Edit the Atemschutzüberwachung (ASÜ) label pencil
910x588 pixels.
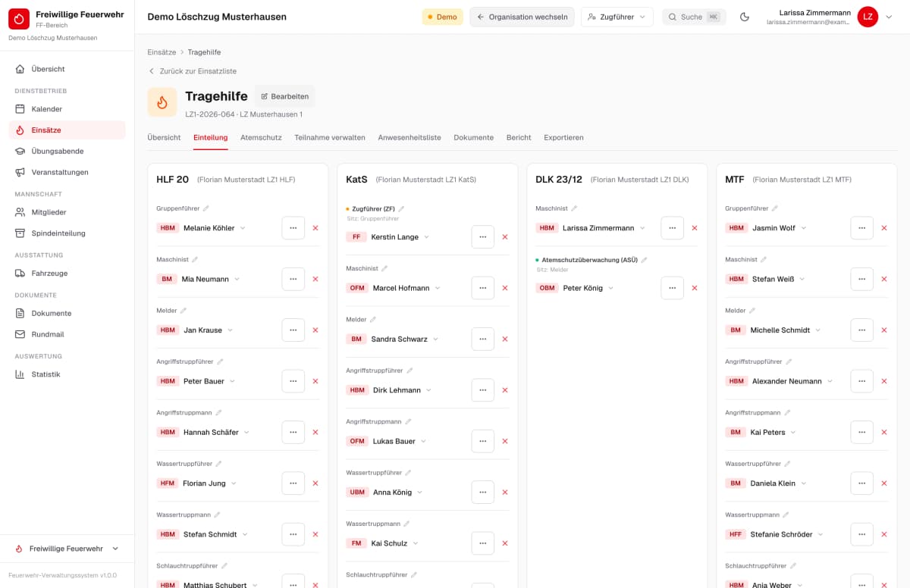[644, 260]
